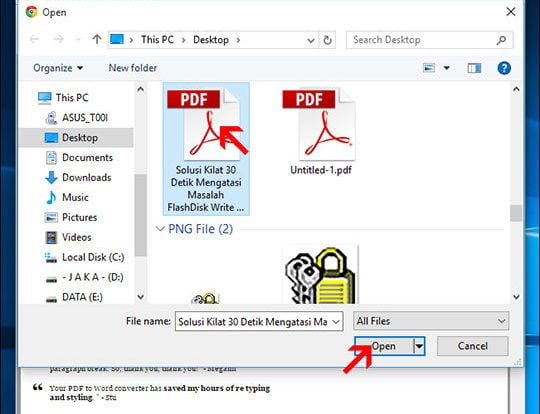Click the Documents folder icon
This screenshot has height=414, width=540.
tap(51, 158)
